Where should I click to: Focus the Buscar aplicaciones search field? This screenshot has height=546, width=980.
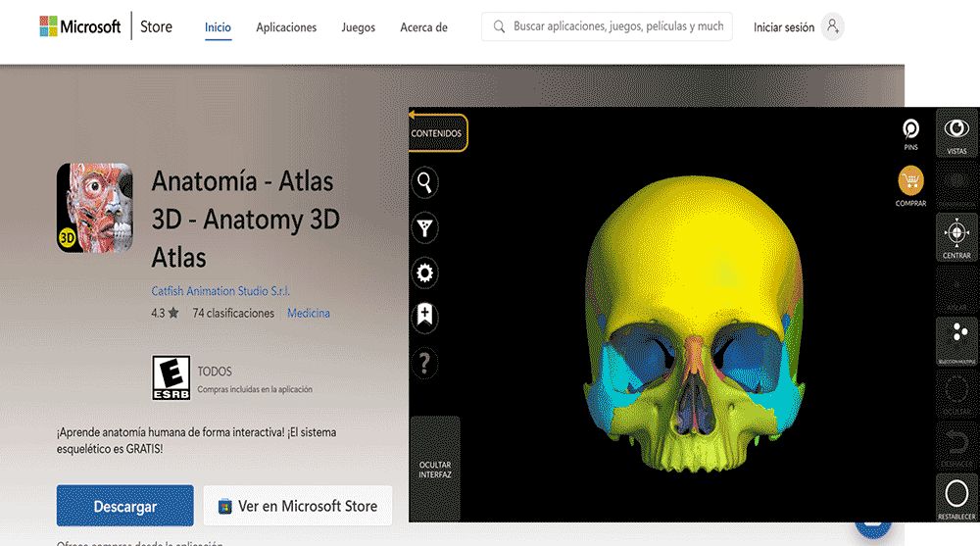(607, 26)
